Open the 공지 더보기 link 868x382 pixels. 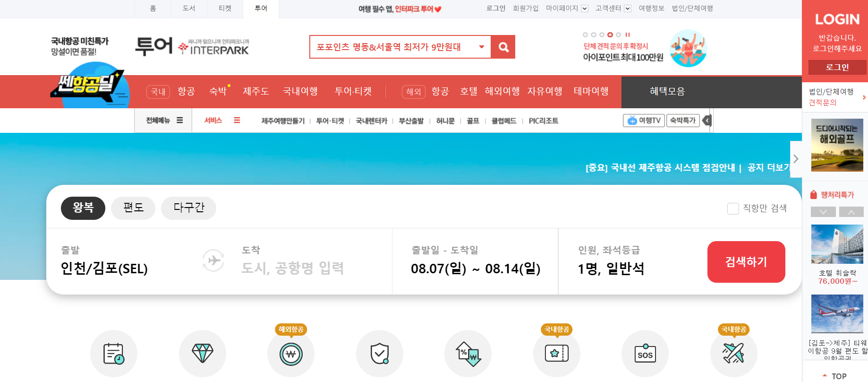768,167
